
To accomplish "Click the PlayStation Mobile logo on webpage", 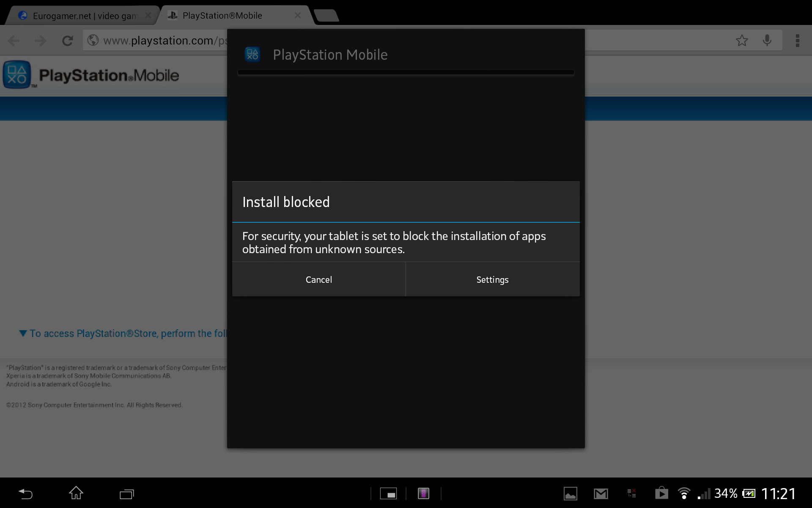I will coord(91,75).
